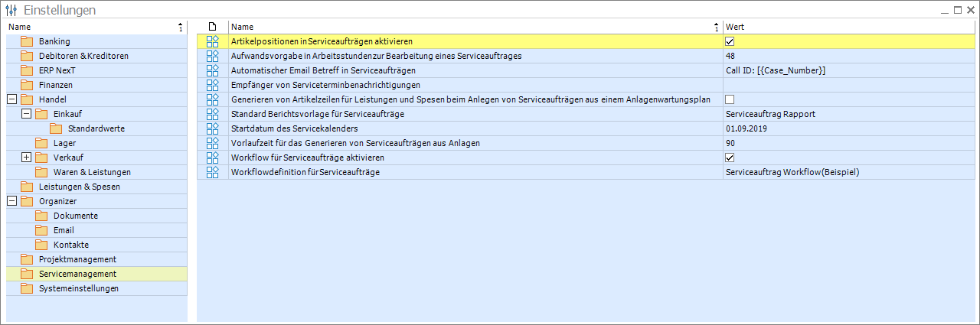Click the icon for Standard Berichtsvorlage für Serviceaufträge
The height and width of the screenshot is (325, 980).
213,114
